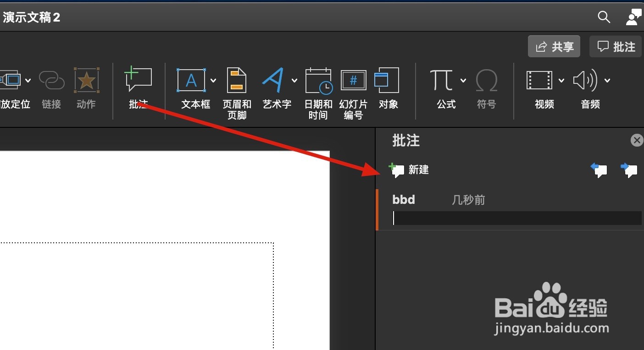Viewport: 644px width, 350px height.
Task: Insert a zoom 缩放定位 icon
Action: click(10, 80)
